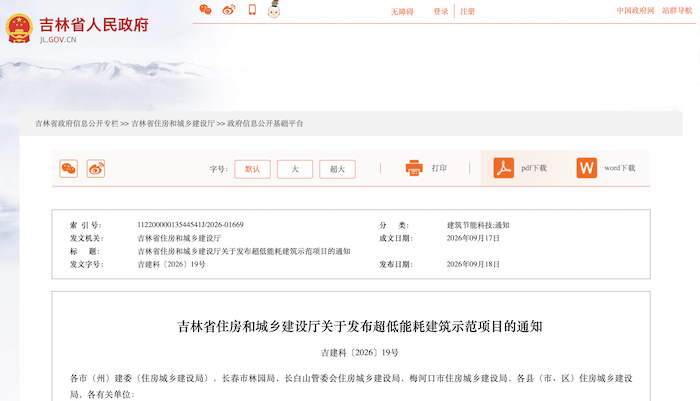The width and height of the screenshot is (700, 401).
Task: Click the article's first paragraph beginning 各市（州）建委
Action: 351,386
